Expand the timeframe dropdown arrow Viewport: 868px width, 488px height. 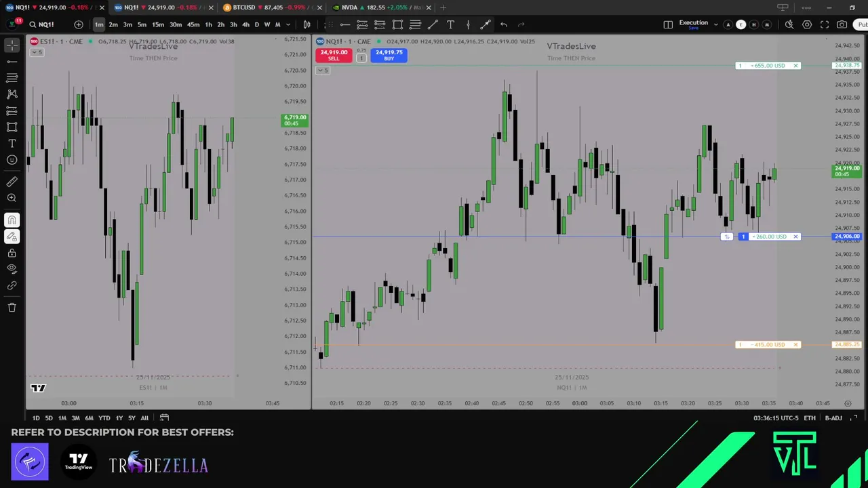[288, 24]
